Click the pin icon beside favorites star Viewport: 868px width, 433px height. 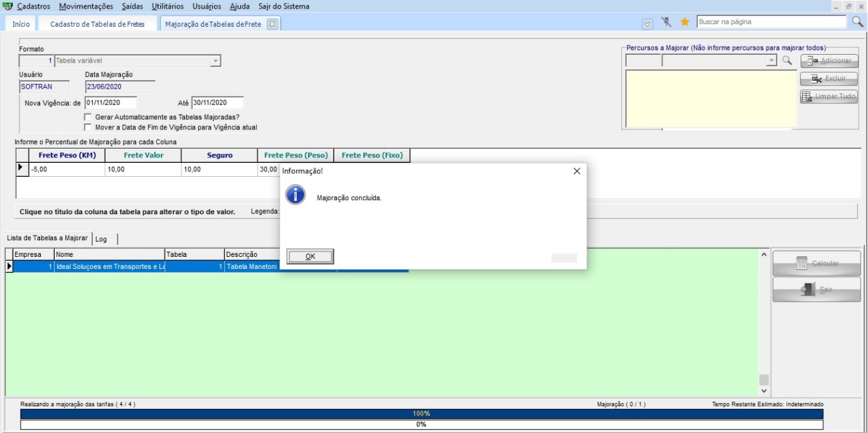[666, 22]
